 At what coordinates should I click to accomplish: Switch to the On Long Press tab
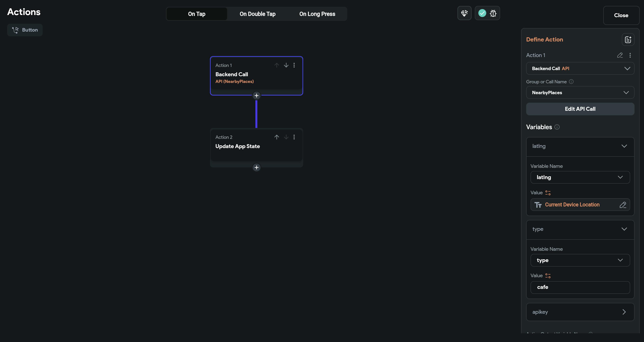pyautogui.click(x=317, y=14)
